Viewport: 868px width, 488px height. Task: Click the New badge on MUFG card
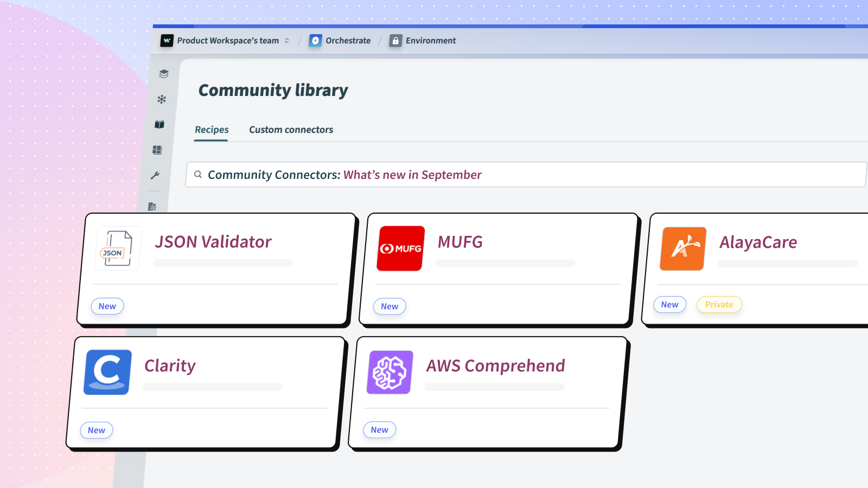(390, 306)
